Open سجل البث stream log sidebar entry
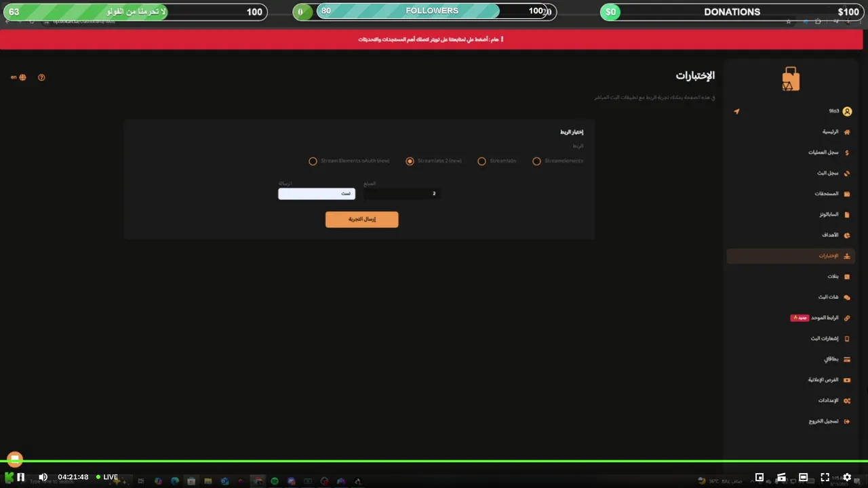 pos(791,173)
